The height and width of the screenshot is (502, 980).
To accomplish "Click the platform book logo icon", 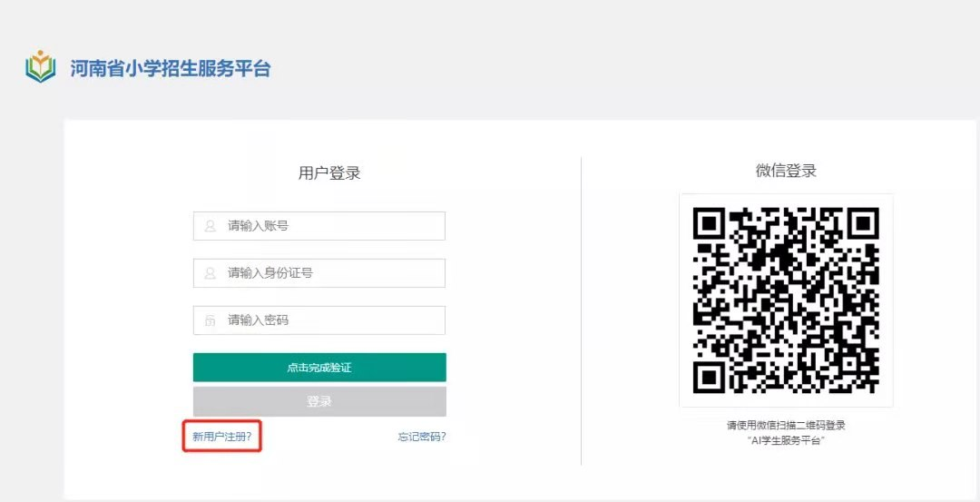I will [41, 66].
